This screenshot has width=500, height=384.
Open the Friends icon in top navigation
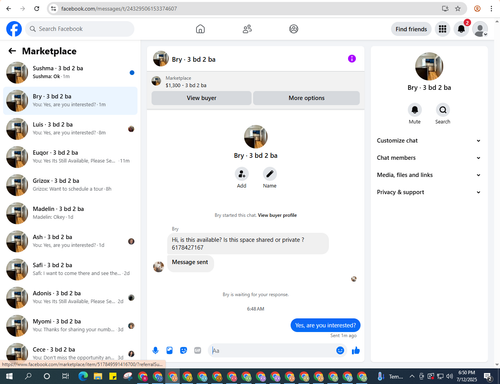pyautogui.click(x=247, y=29)
